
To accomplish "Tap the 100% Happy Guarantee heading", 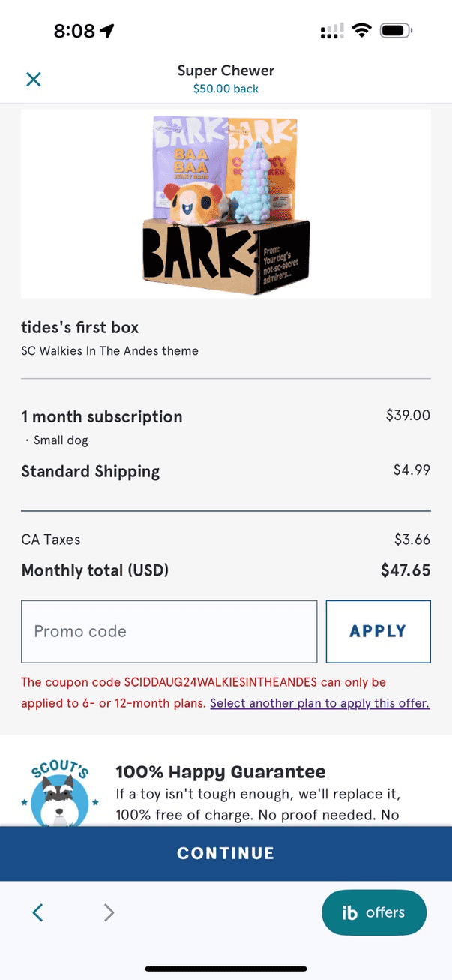I will pos(220,772).
